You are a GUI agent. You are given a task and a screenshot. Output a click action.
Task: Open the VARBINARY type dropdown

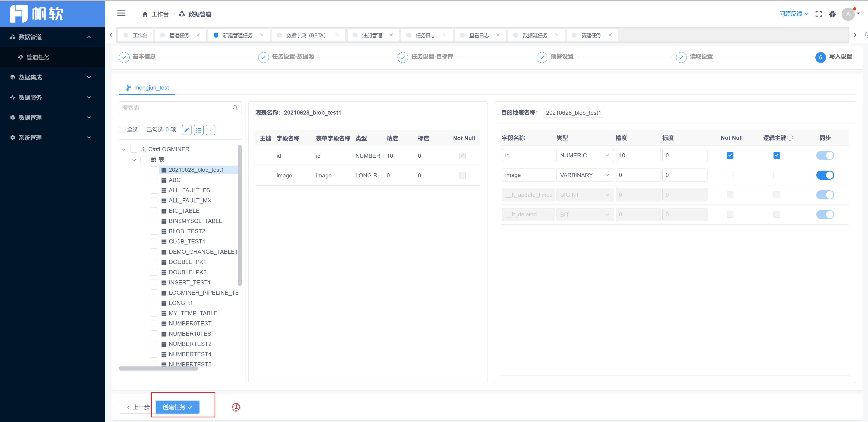tap(584, 175)
